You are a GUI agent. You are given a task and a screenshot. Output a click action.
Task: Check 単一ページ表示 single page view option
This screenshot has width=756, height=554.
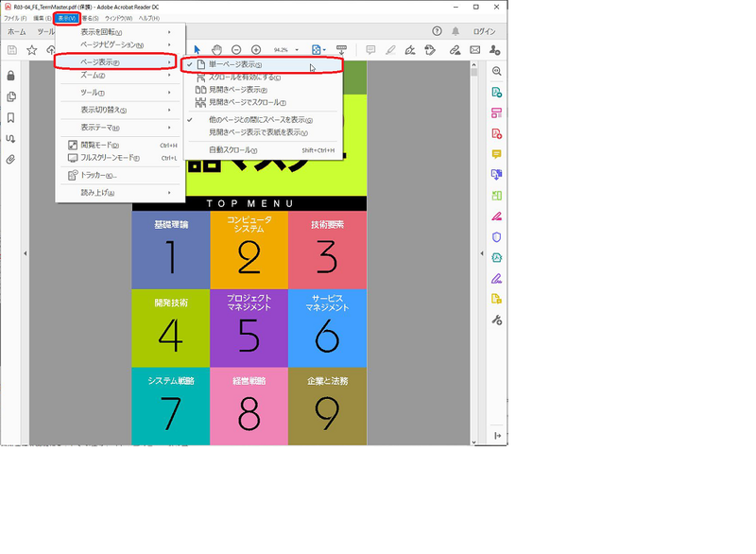262,64
